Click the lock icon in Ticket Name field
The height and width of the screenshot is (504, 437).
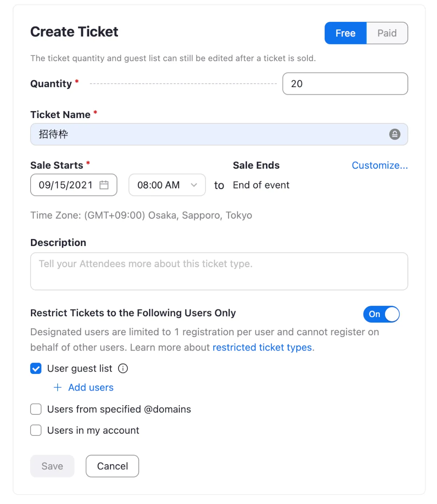(x=394, y=134)
